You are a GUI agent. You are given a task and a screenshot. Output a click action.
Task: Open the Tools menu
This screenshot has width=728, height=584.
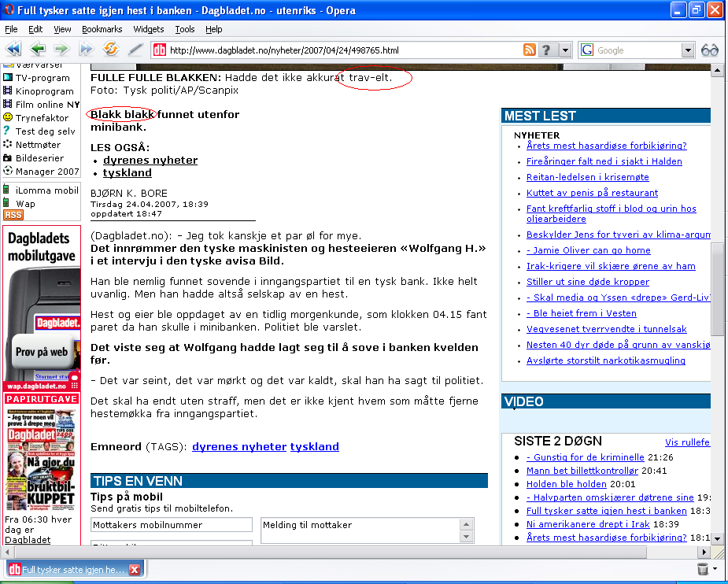[x=185, y=29]
